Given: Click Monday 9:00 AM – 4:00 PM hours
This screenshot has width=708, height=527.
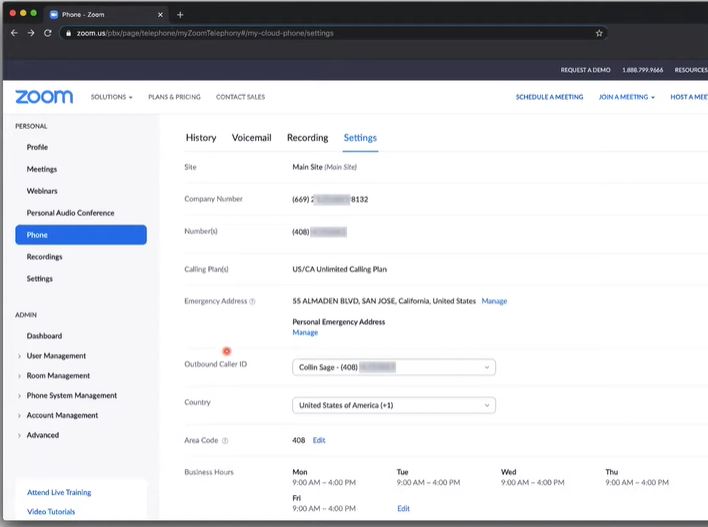Looking at the screenshot, I should [324, 483].
